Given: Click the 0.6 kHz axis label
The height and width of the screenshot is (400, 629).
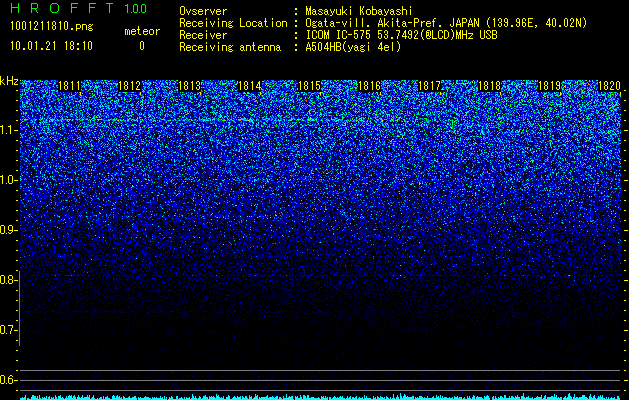Looking at the screenshot, I should coord(8,380).
